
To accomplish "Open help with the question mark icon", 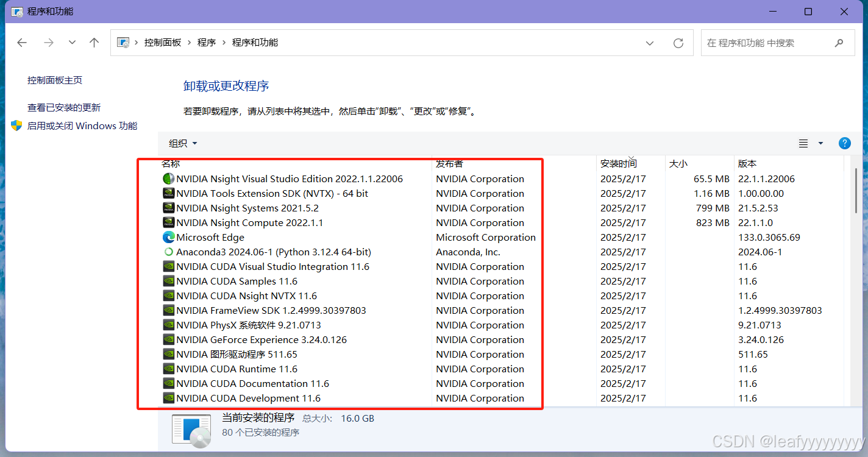I will pyautogui.click(x=844, y=143).
